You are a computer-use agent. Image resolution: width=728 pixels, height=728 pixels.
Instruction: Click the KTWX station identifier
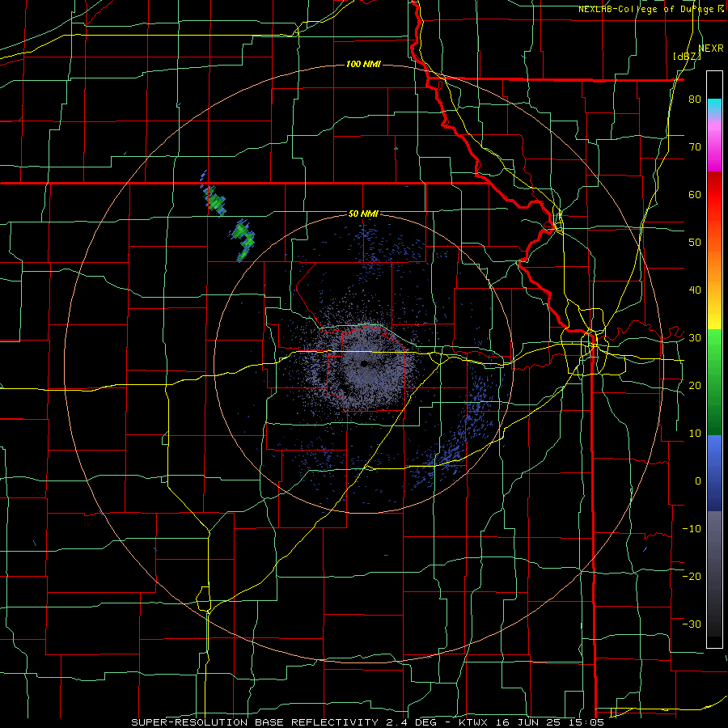click(x=473, y=722)
